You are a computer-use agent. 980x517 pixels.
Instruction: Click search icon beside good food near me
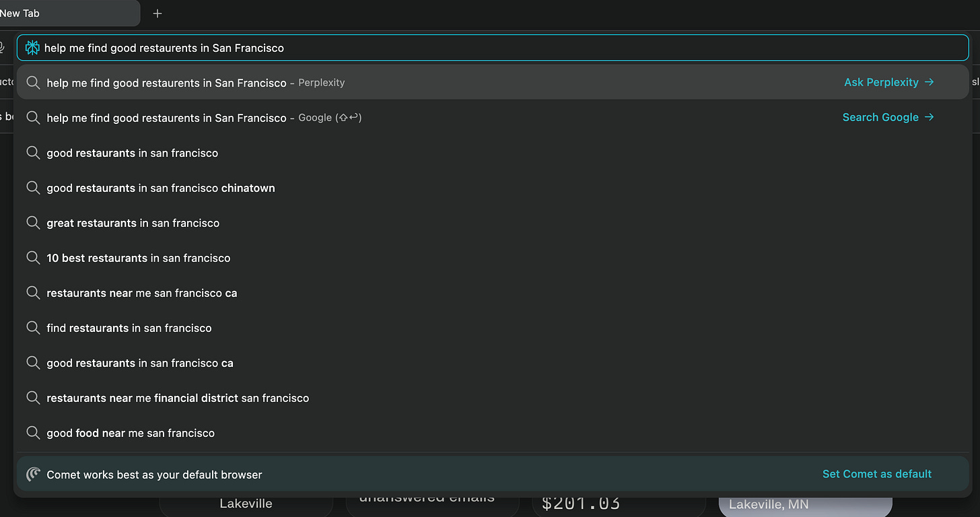click(x=33, y=433)
